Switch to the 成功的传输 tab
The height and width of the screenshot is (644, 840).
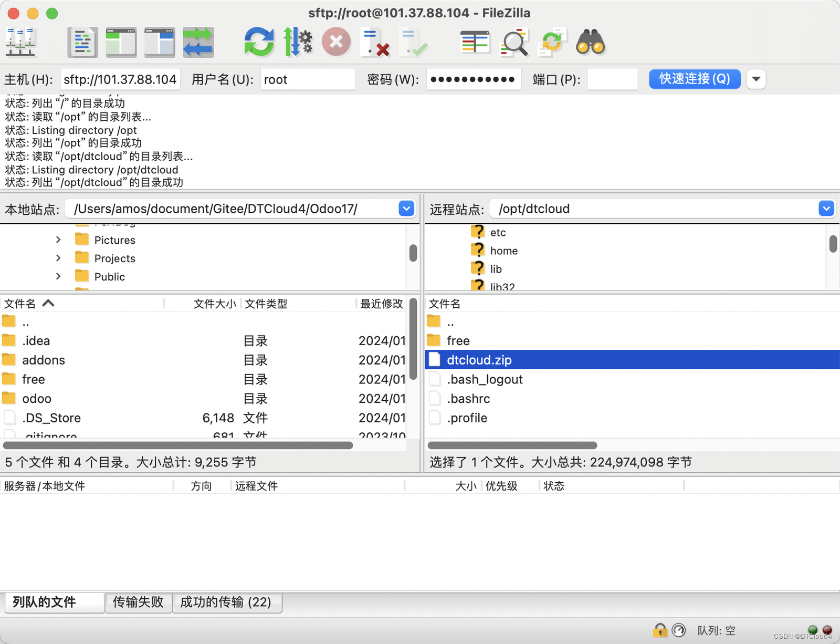227,603
